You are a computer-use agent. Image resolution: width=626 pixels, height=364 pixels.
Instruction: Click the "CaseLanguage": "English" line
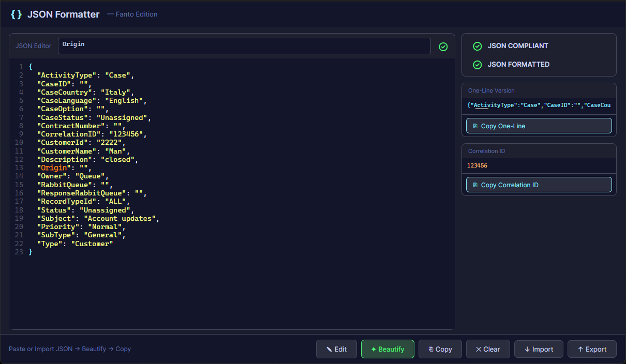[92, 100]
